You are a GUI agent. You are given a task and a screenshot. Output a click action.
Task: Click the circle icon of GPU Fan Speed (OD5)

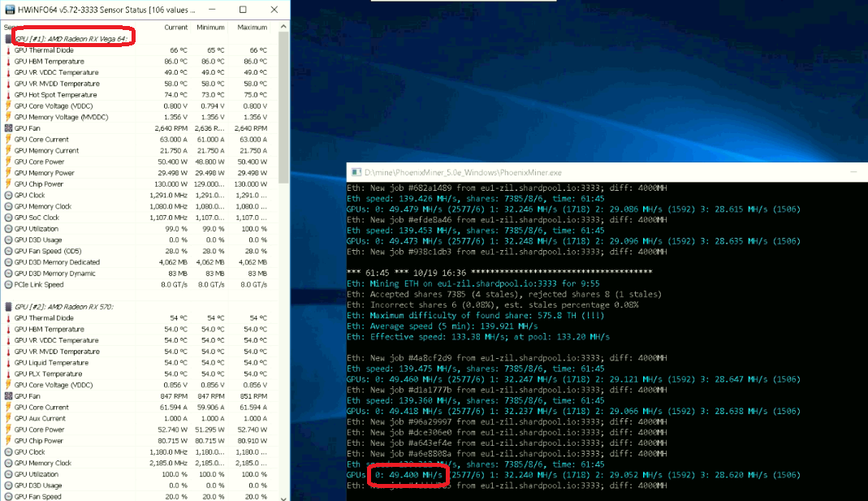(8, 251)
